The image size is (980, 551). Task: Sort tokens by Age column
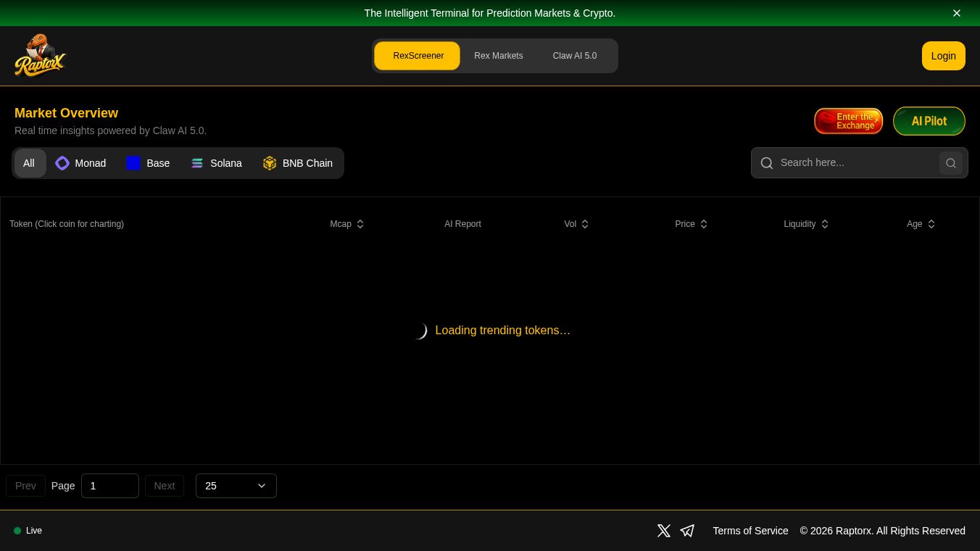tap(921, 224)
